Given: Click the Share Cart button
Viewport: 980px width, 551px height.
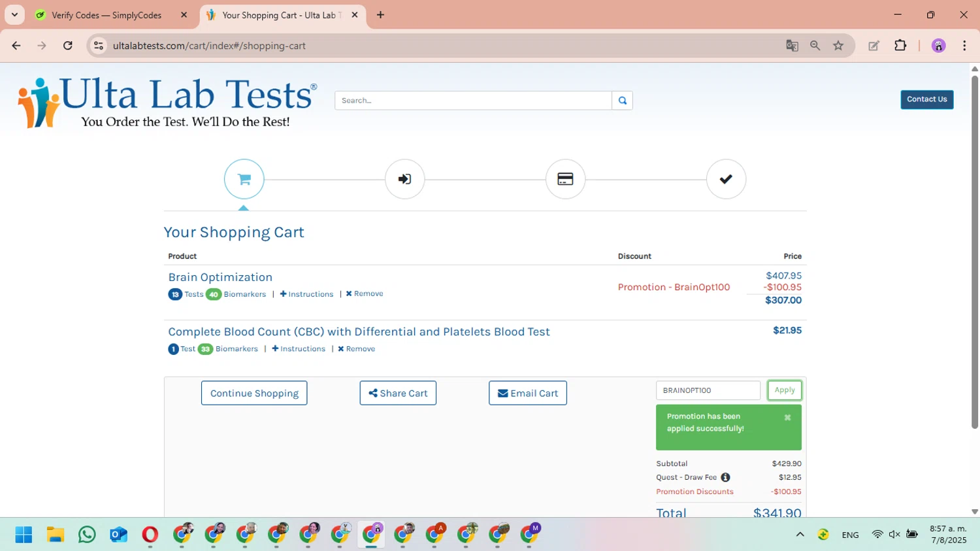Looking at the screenshot, I should point(398,393).
